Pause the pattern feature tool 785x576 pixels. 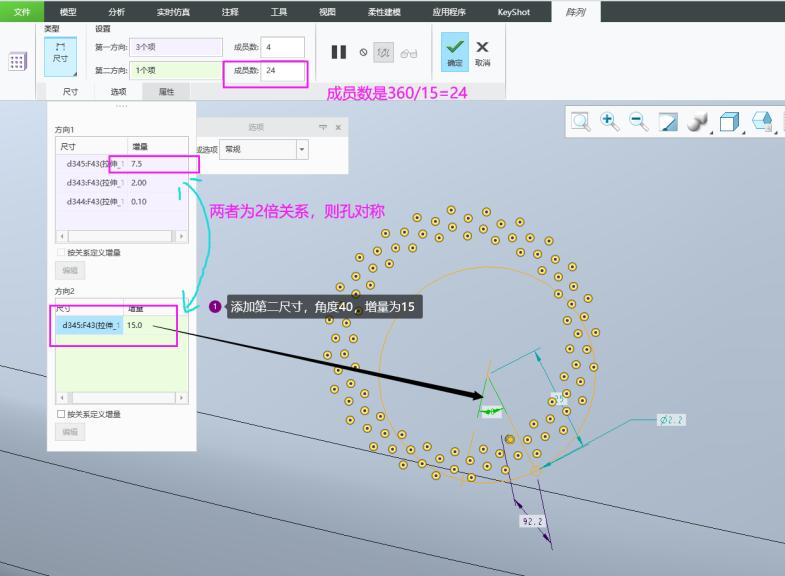(338, 53)
